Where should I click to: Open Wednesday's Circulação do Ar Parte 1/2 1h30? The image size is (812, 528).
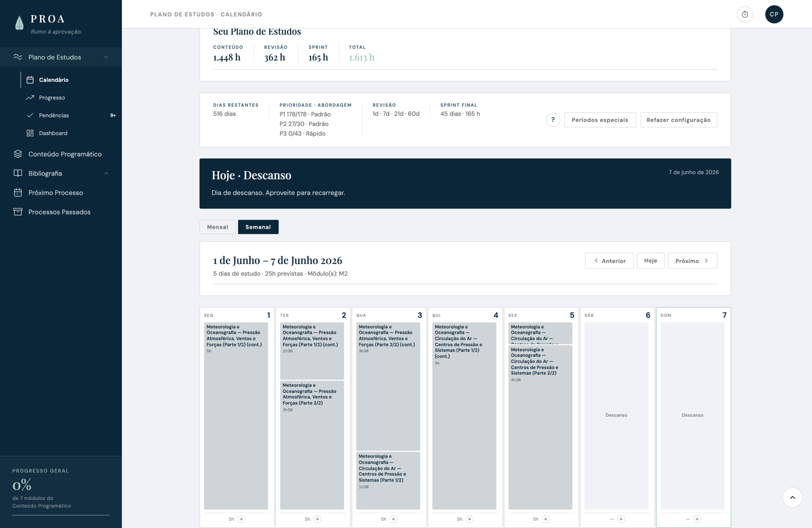click(x=388, y=480)
